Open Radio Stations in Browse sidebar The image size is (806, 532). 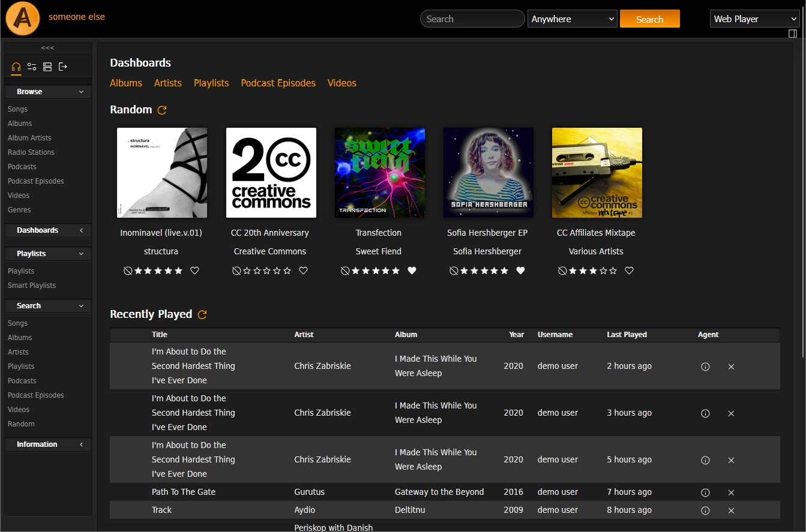(31, 152)
